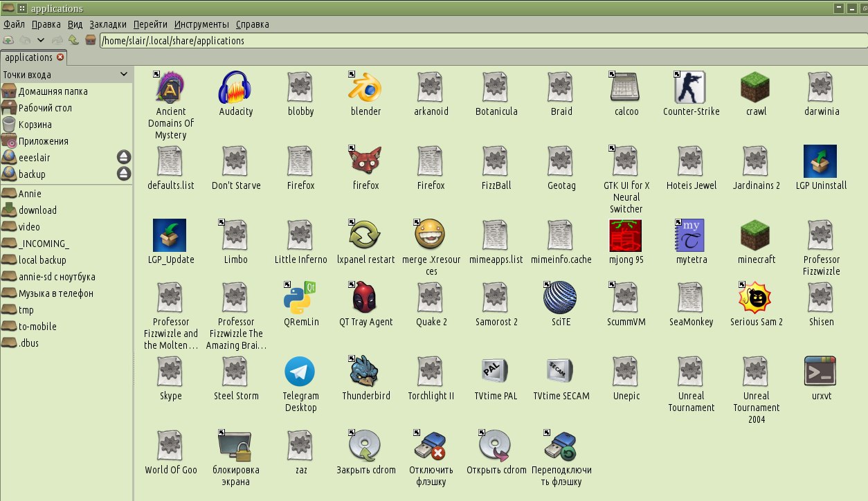The width and height of the screenshot is (868, 501).
Task: Open the Перейти menu
Action: click(x=151, y=24)
